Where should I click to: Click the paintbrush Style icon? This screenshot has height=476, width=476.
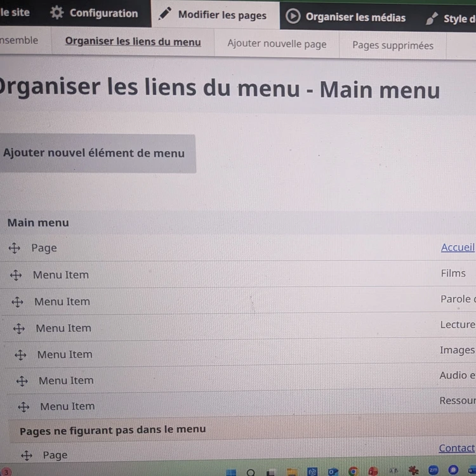[432, 19]
